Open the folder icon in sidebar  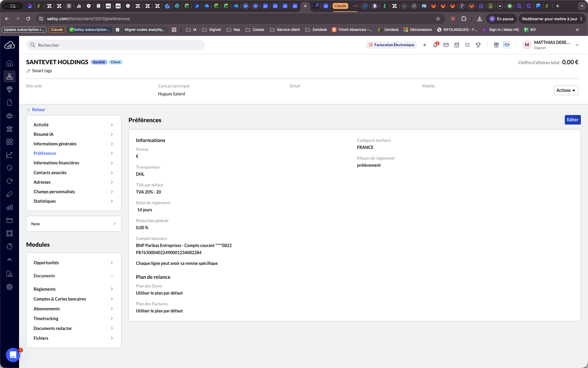pyautogui.click(x=10, y=220)
